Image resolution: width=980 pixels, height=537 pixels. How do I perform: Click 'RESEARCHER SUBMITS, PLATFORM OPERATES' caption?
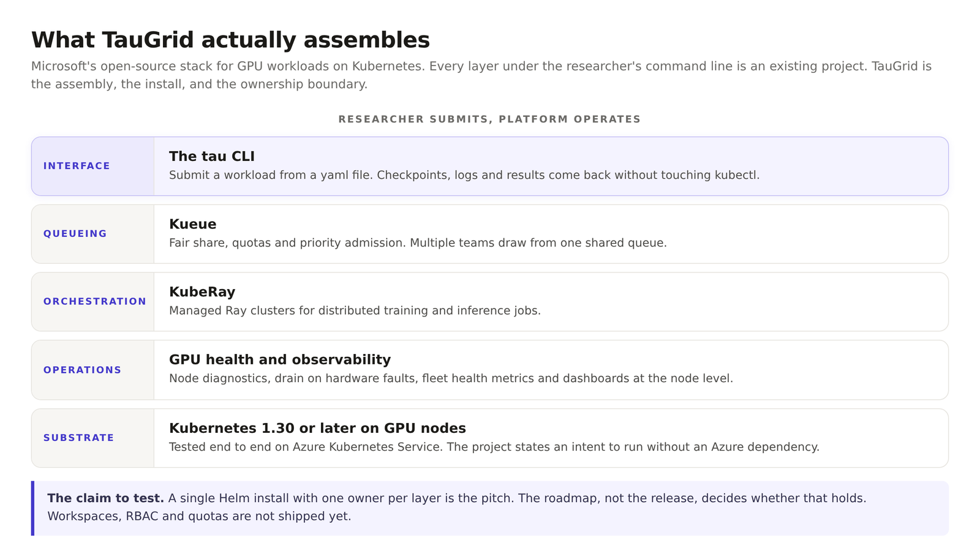[x=489, y=119]
